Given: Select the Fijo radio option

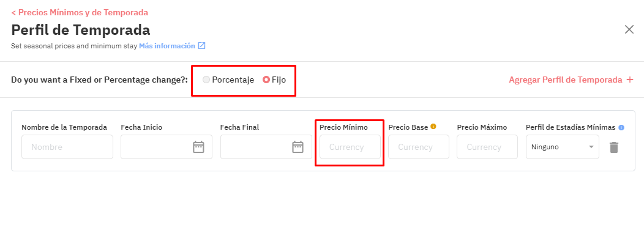Looking at the screenshot, I should (x=266, y=80).
